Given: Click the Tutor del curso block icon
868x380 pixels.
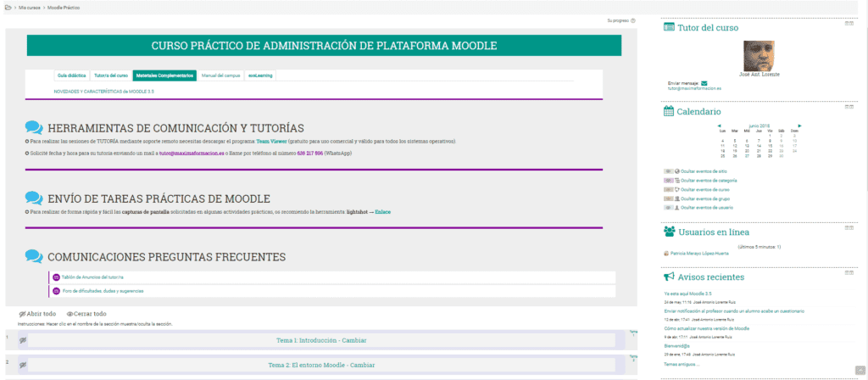Looking at the screenshot, I should click(669, 27).
